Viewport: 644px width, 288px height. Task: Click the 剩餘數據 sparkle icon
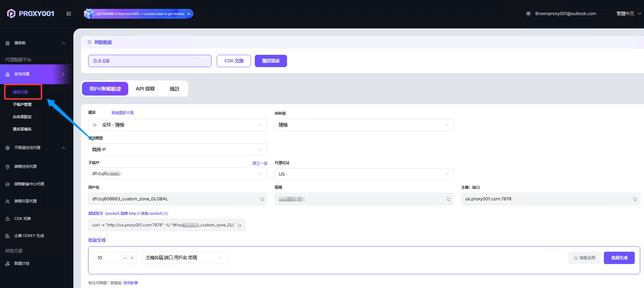tap(90, 42)
